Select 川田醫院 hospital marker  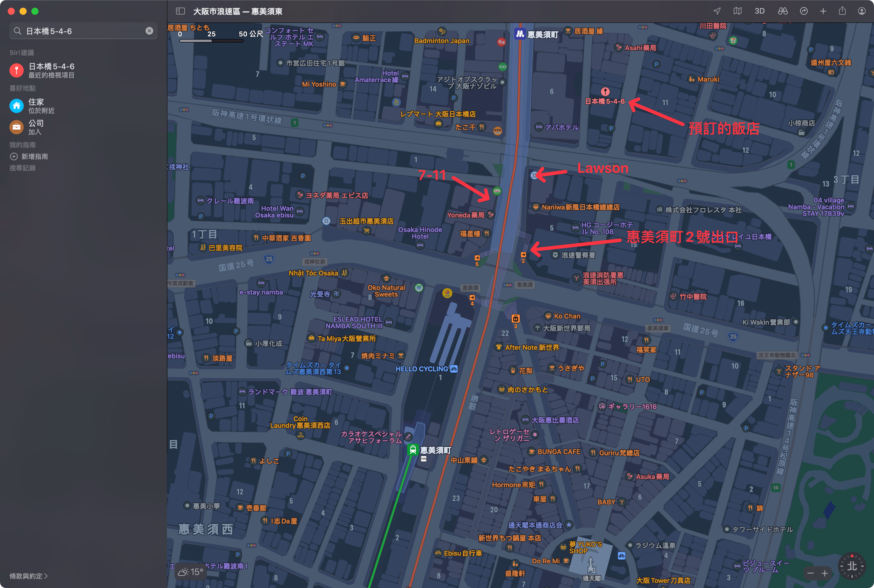click(713, 35)
